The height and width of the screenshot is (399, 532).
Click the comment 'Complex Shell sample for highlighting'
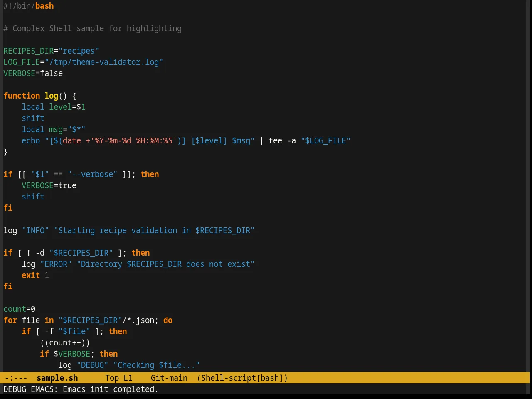pyautogui.click(x=97, y=28)
